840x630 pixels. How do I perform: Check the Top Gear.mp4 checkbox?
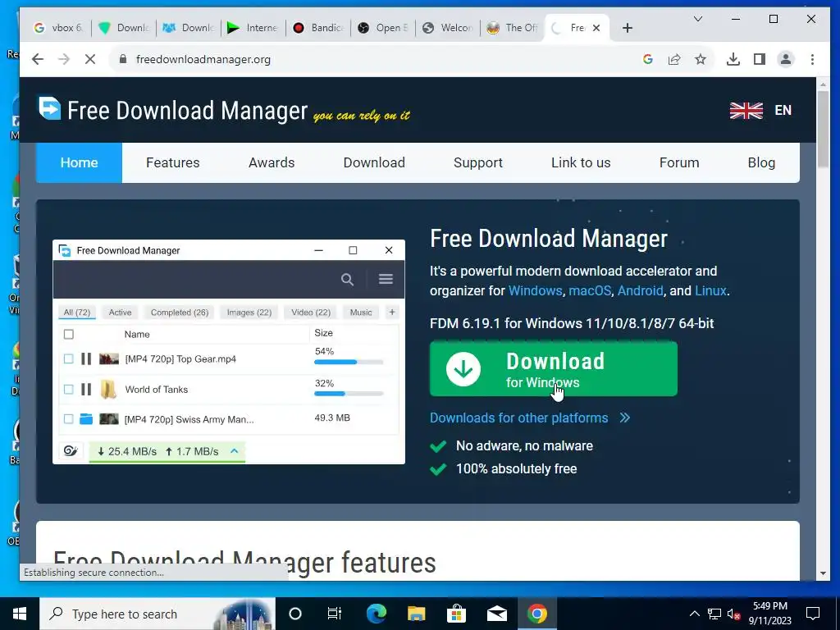click(x=69, y=359)
